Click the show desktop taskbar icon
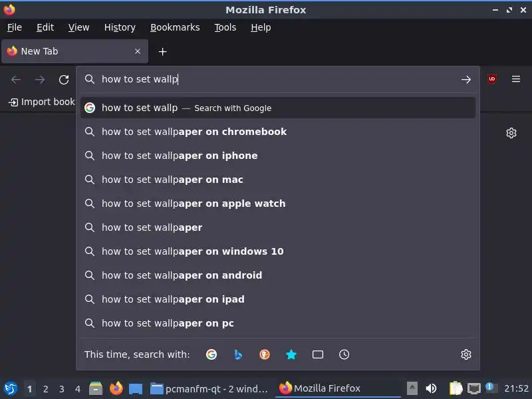 136,388
